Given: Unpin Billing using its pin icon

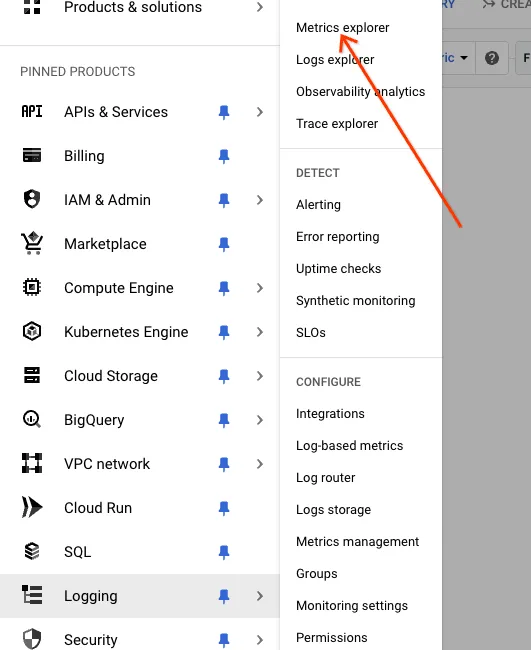Looking at the screenshot, I should point(224,156).
